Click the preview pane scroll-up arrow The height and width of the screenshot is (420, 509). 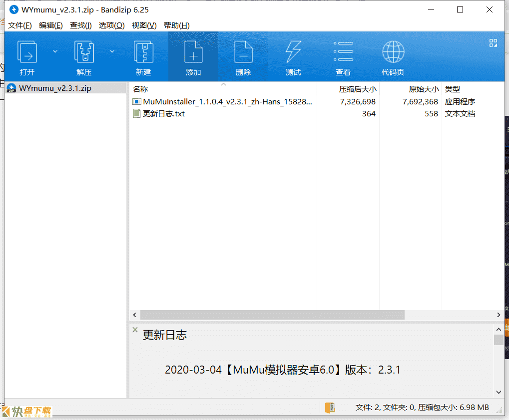[499, 330]
